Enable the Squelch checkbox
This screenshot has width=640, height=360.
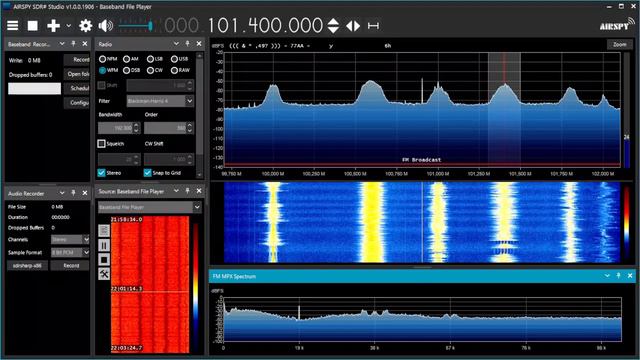(x=102, y=144)
